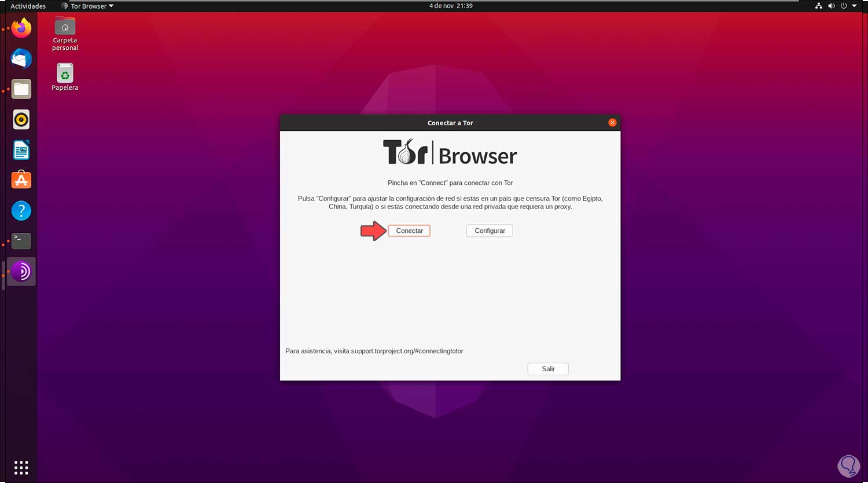This screenshot has height=483, width=868.
Task: Open Firefox from the dock
Action: tap(21, 28)
